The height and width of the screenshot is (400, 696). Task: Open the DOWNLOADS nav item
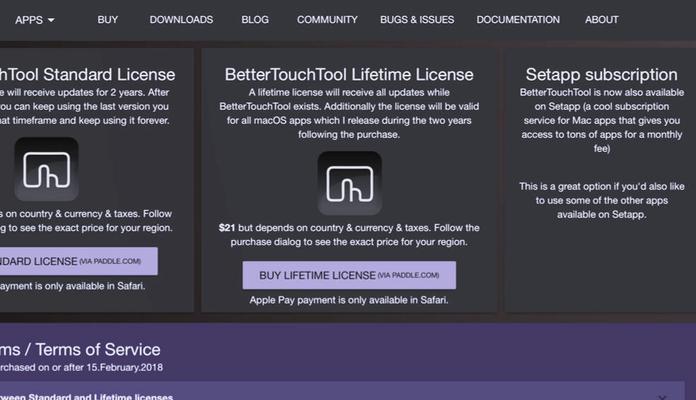tap(181, 20)
